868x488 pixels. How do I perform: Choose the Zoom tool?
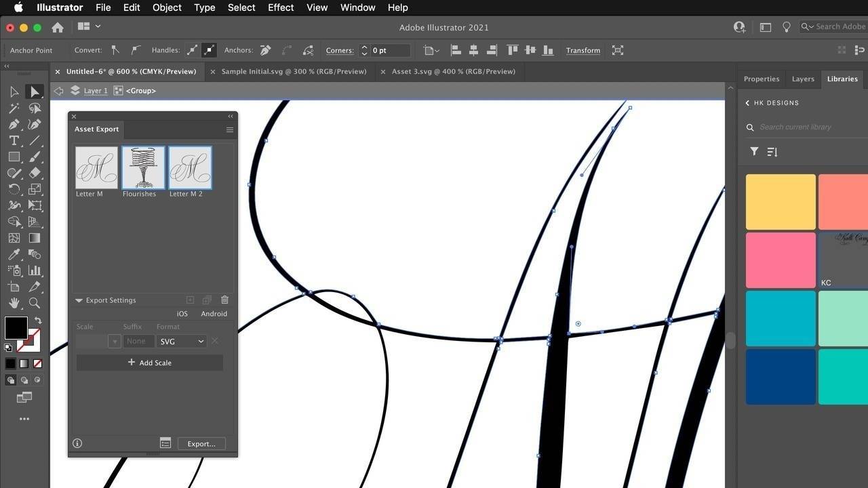pyautogui.click(x=35, y=303)
